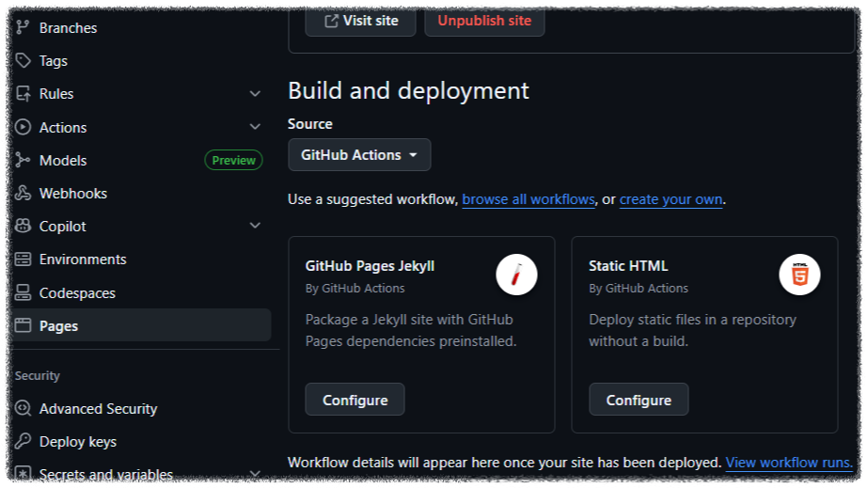Click the Jekyll test-tube logo
Image resolution: width=868 pixels, height=488 pixels.
(x=516, y=275)
